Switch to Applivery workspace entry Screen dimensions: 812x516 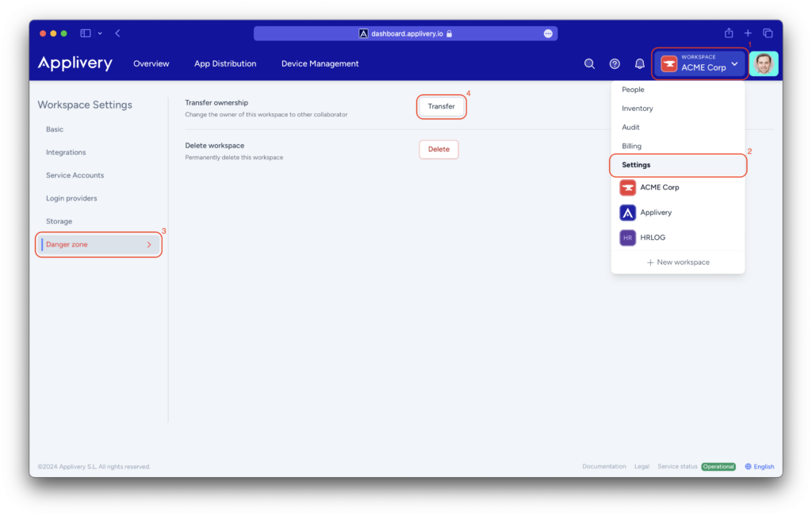677,212
